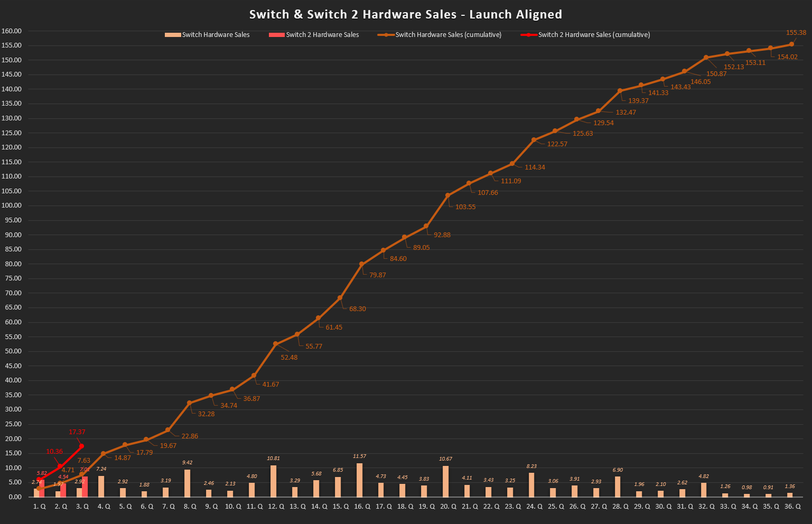812x524 pixels.
Task: Select the data label "52.48"
Action: pos(289,358)
